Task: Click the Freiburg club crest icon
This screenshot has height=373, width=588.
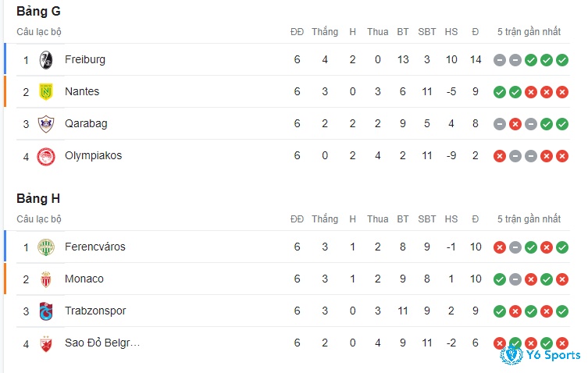Action: coord(46,60)
